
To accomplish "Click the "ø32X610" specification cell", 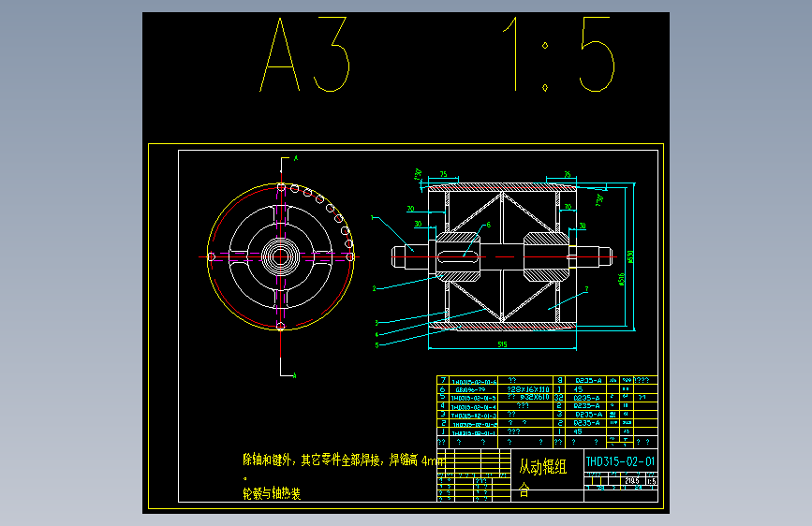I will pos(535,397).
